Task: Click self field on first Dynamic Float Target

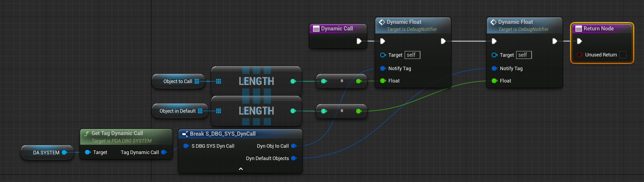Action: [412, 55]
